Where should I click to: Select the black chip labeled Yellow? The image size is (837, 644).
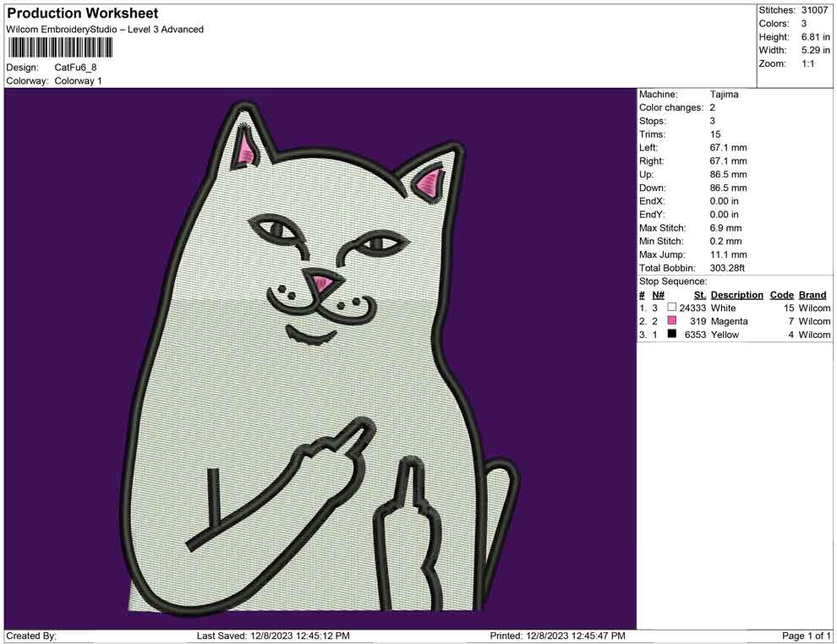672,335
